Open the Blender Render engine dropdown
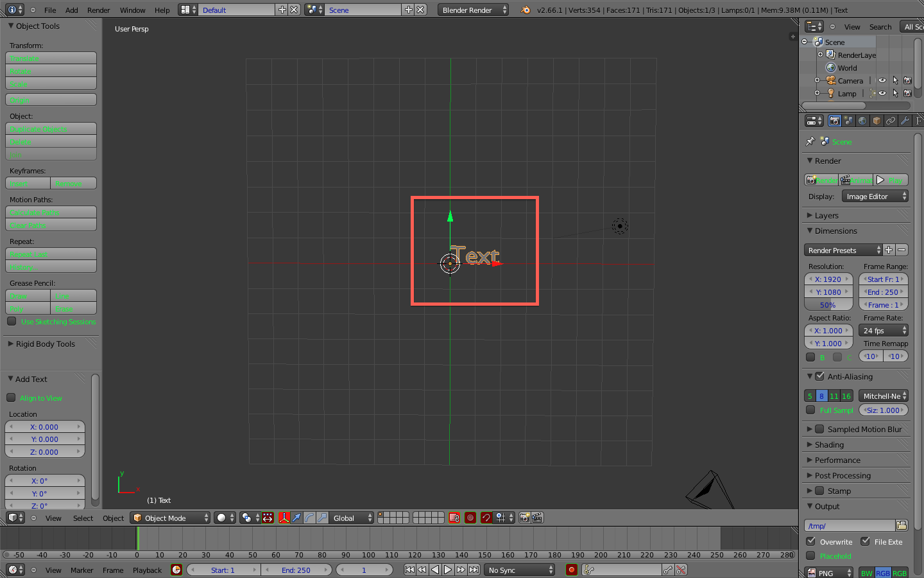Viewport: 924px width, 578px height. coord(473,10)
